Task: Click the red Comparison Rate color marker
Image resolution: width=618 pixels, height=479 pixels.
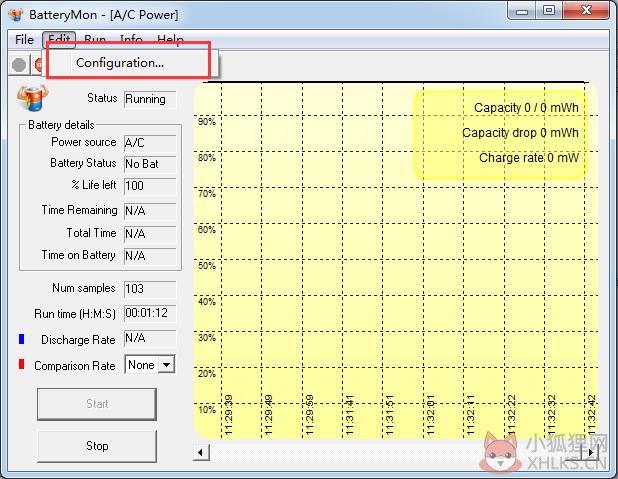Action: pos(21,364)
